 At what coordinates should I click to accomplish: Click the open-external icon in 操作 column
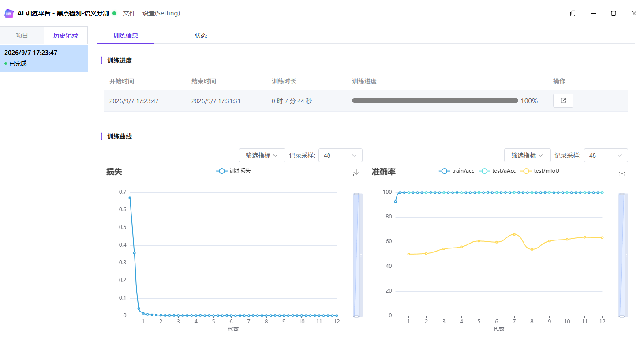[x=563, y=101]
